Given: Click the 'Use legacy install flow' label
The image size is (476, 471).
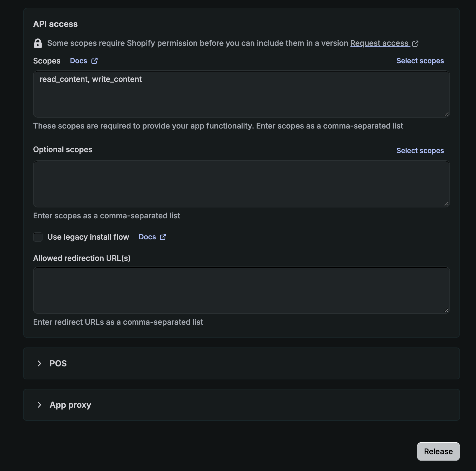Looking at the screenshot, I should point(88,237).
